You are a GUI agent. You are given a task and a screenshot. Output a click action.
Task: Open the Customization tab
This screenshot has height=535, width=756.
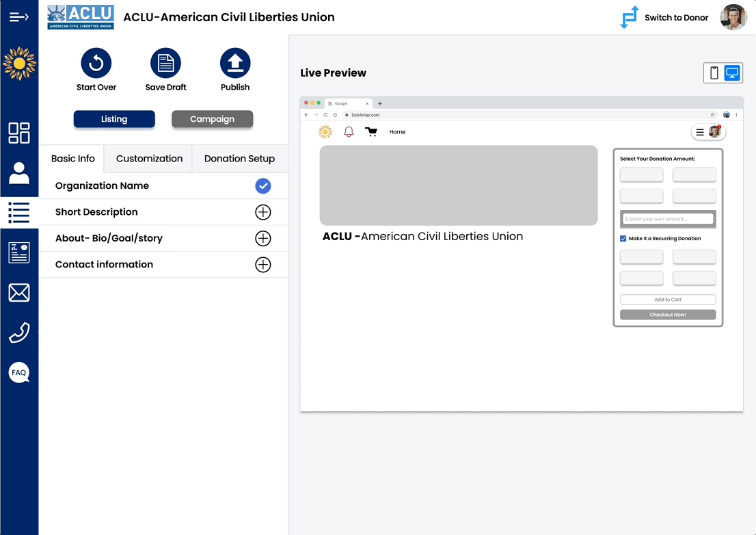[148, 158]
